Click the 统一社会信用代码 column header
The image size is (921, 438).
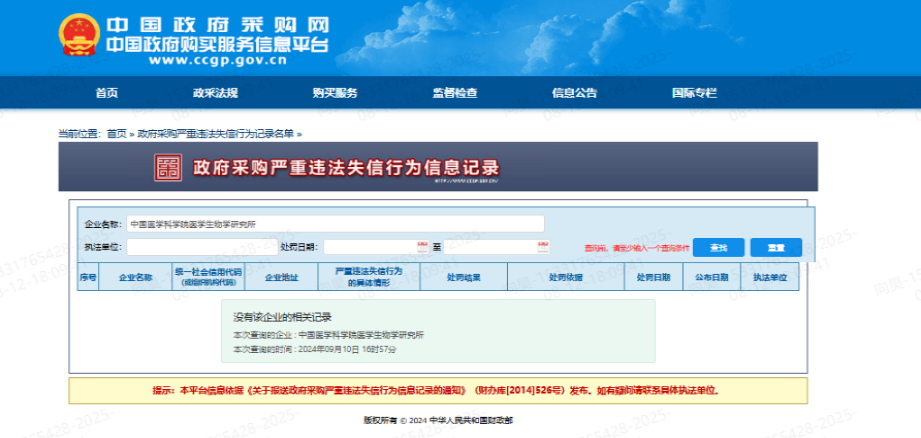coord(209,277)
